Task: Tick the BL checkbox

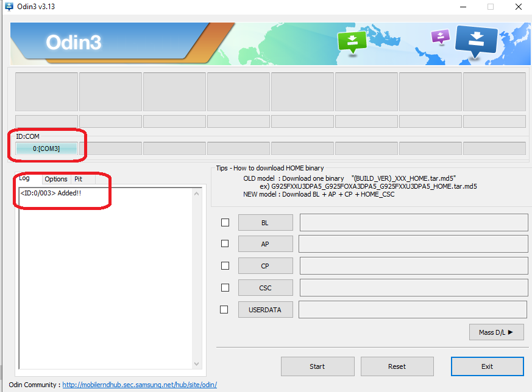Action: [x=225, y=222]
